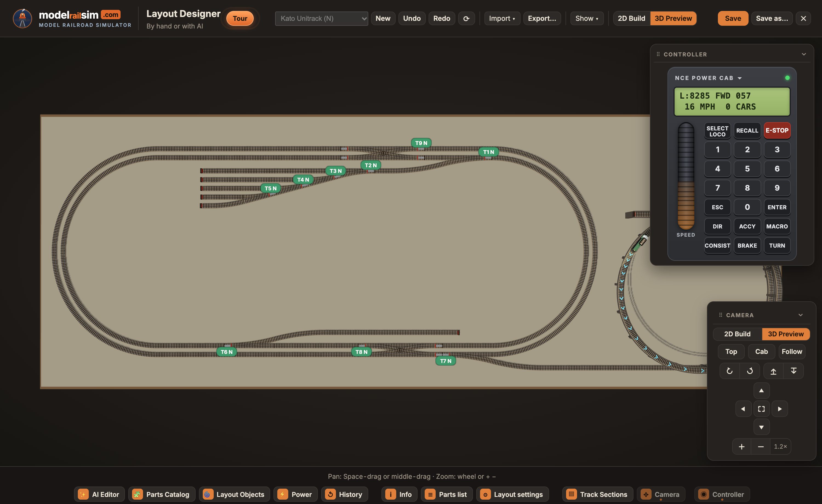The height and width of the screenshot is (504, 822).
Task: Click the refresh icon beside Redo
Action: [466, 18]
